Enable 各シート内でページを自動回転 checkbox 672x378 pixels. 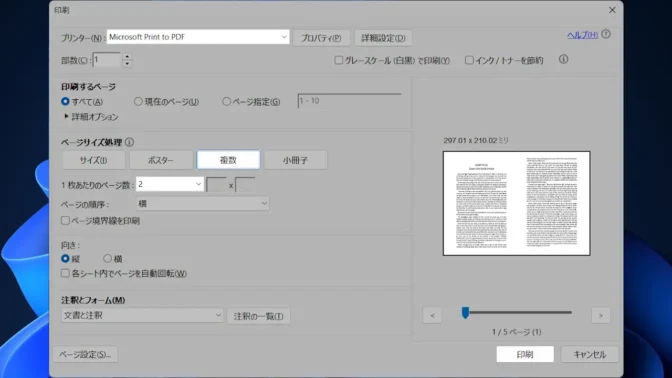pos(65,273)
